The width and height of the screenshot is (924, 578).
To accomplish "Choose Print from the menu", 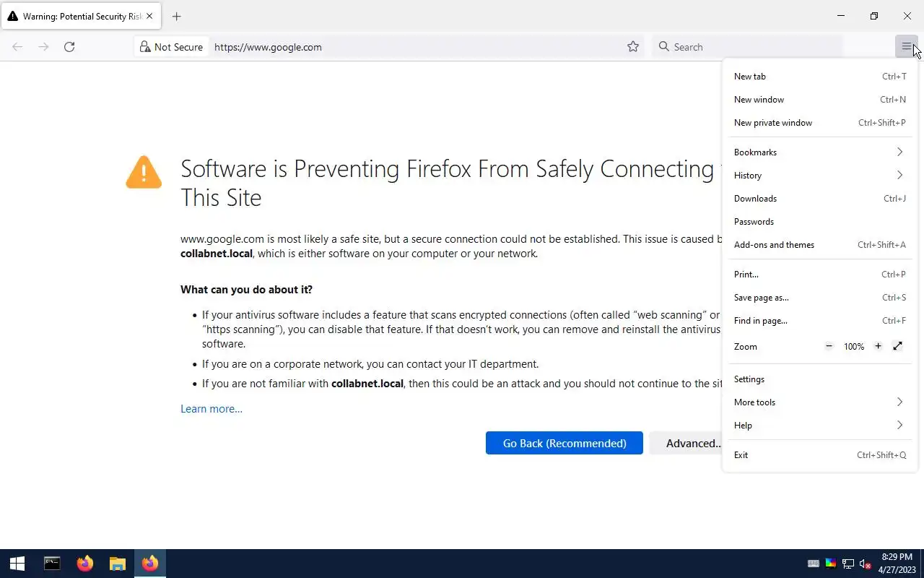I will coord(819,275).
